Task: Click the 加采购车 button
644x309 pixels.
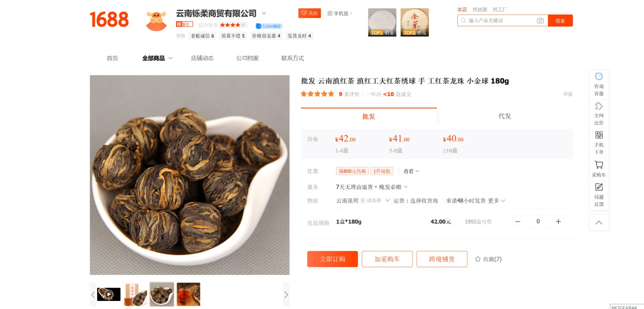Action: coord(387,259)
